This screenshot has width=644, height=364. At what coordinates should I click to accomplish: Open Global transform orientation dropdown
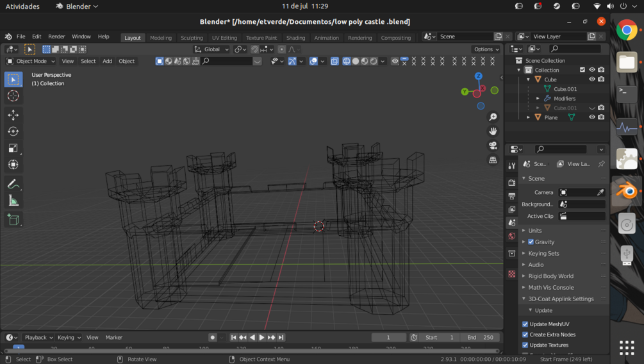(211, 49)
